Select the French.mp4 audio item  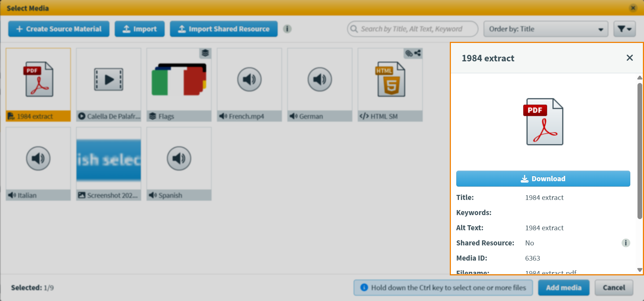tap(249, 84)
